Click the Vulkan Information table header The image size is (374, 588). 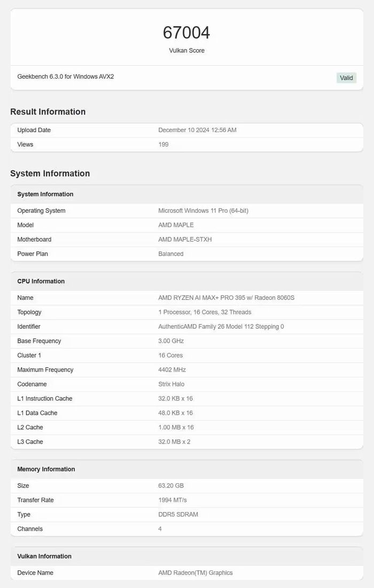[x=44, y=556]
